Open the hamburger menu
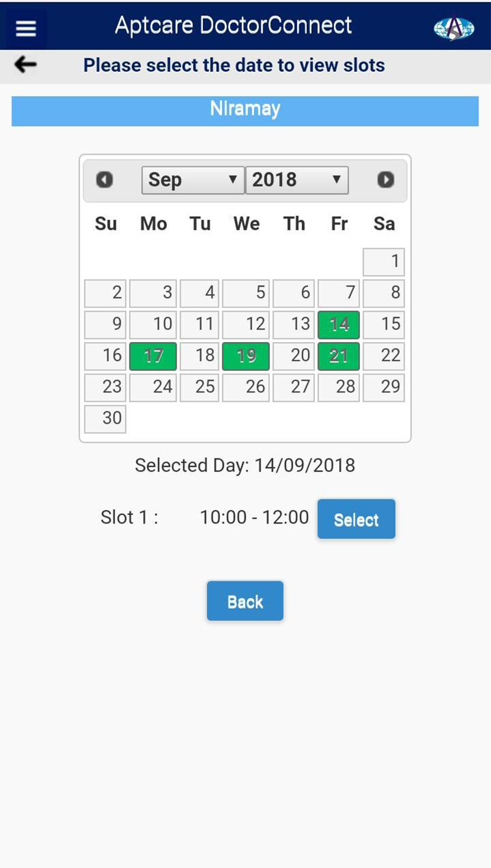 coord(26,28)
